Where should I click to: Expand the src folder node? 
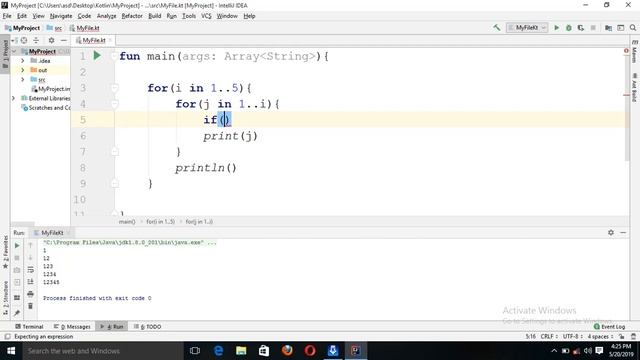tap(22, 79)
